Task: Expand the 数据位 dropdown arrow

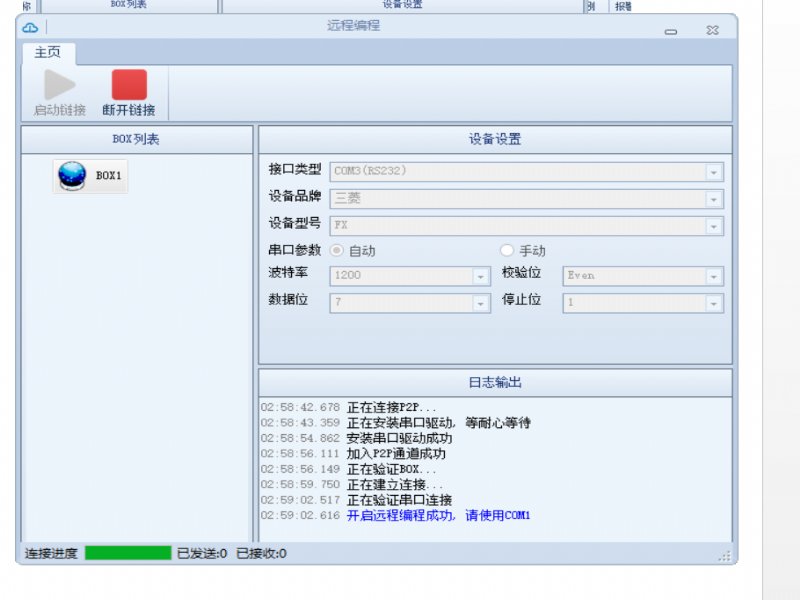Action: [480, 303]
